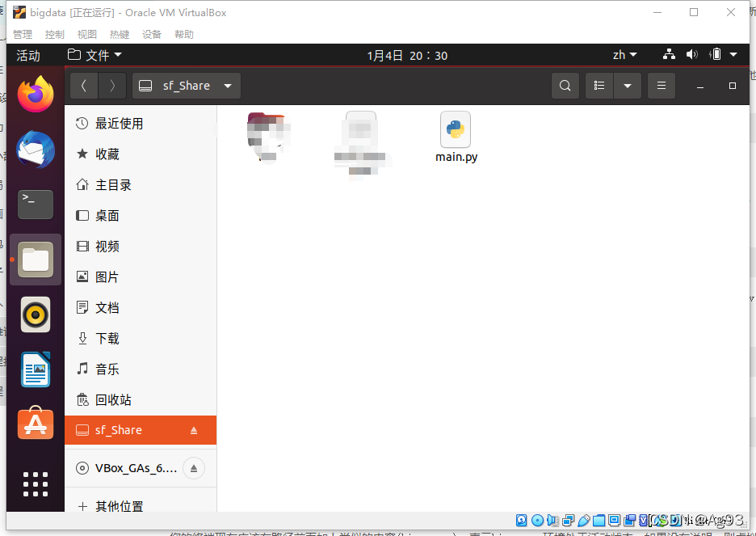This screenshot has width=756, height=536.
Task: Open VirtualBox 管理 menu
Action: tap(22, 34)
